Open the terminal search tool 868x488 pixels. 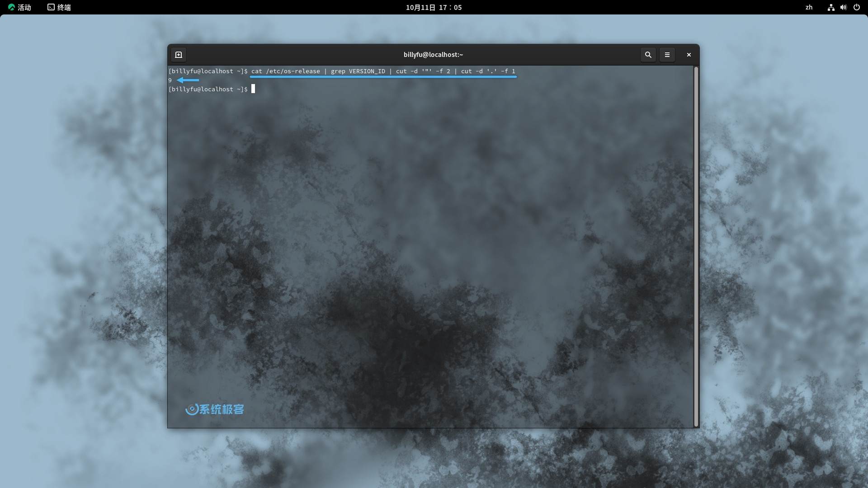point(648,55)
